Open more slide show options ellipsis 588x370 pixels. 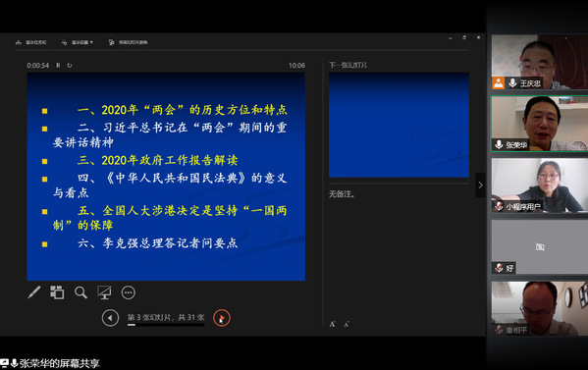(129, 292)
